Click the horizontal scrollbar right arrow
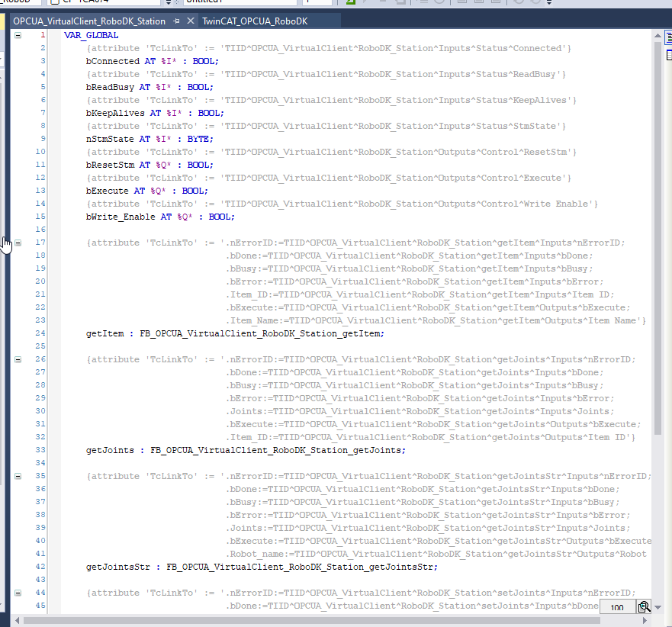Viewport: 672px width, 627px height. pyautogui.click(x=645, y=620)
